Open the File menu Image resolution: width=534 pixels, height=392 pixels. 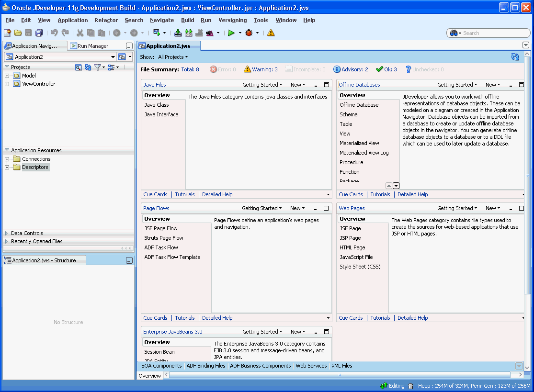tap(10, 20)
